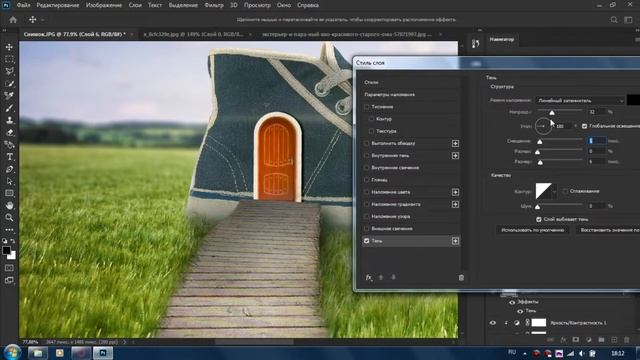Open the Справка menu
Viewport: 640px width, 360px height.
pyautogui.click(x=308, y=5)
